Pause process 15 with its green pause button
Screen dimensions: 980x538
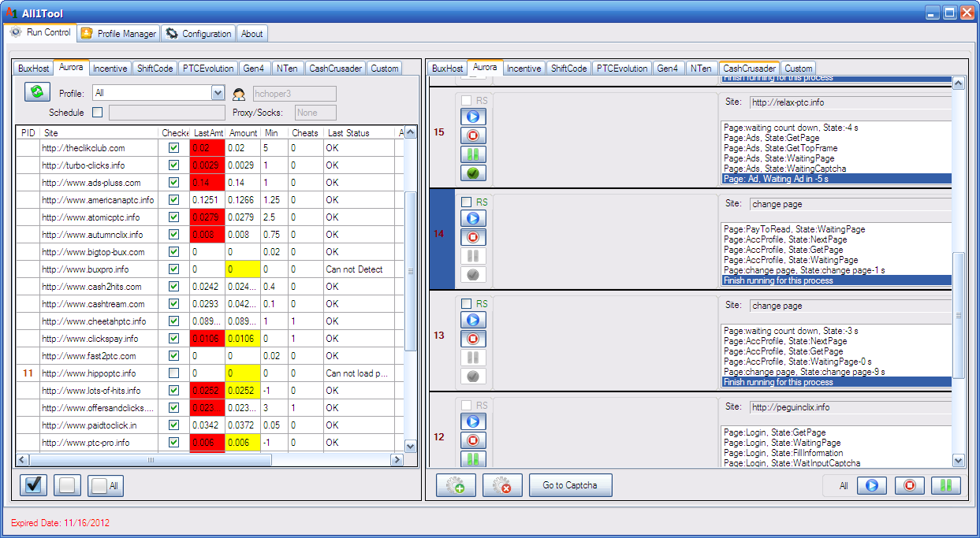click(x=473, y=154)
